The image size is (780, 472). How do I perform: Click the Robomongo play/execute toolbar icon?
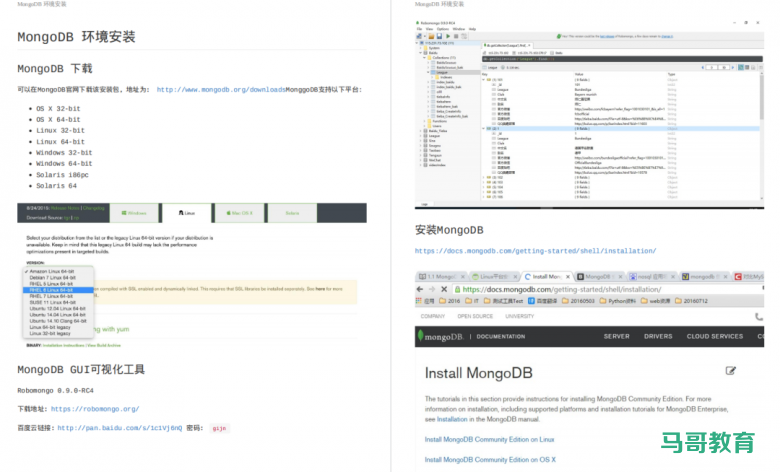[x=450, y=37]
